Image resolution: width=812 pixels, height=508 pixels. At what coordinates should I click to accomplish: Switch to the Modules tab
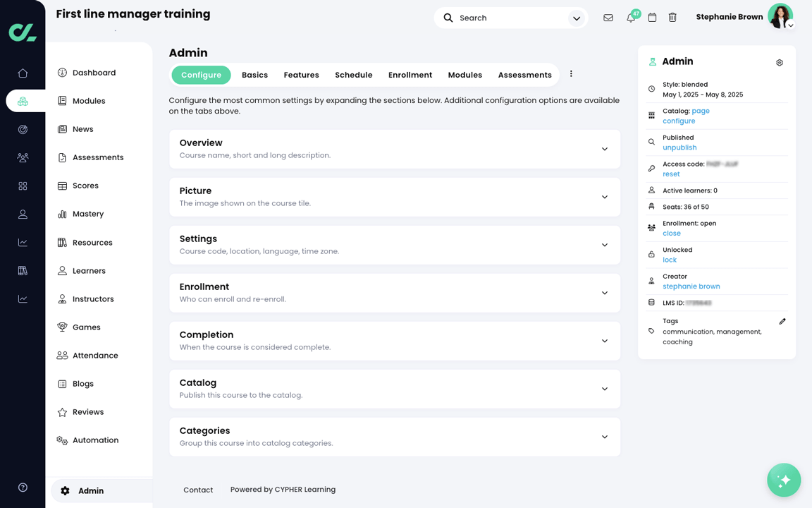click(x=465, y=75)
